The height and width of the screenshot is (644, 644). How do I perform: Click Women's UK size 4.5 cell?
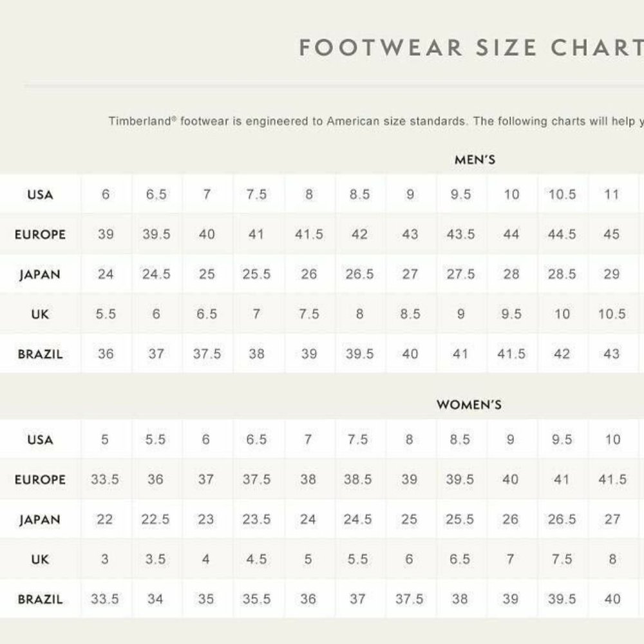256,559
